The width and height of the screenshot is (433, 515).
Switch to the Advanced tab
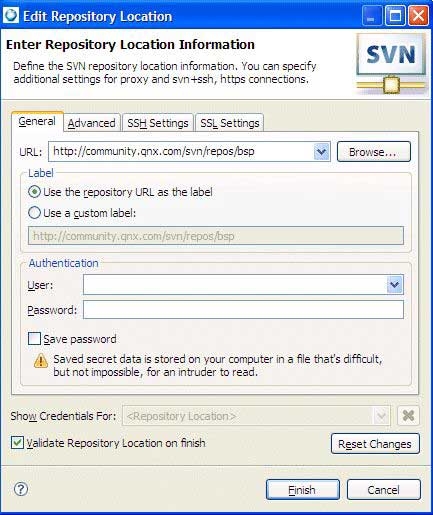[x=92, y=123]
